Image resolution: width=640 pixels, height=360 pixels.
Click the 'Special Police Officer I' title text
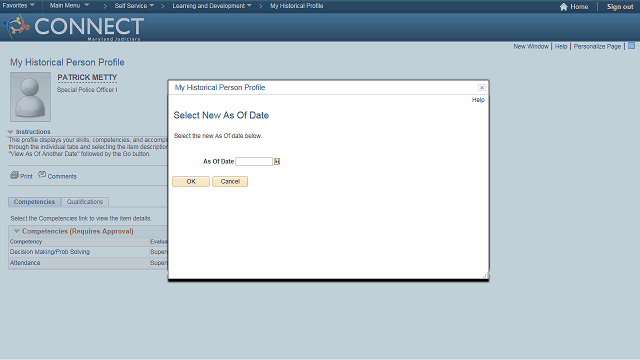click(87, 90)
